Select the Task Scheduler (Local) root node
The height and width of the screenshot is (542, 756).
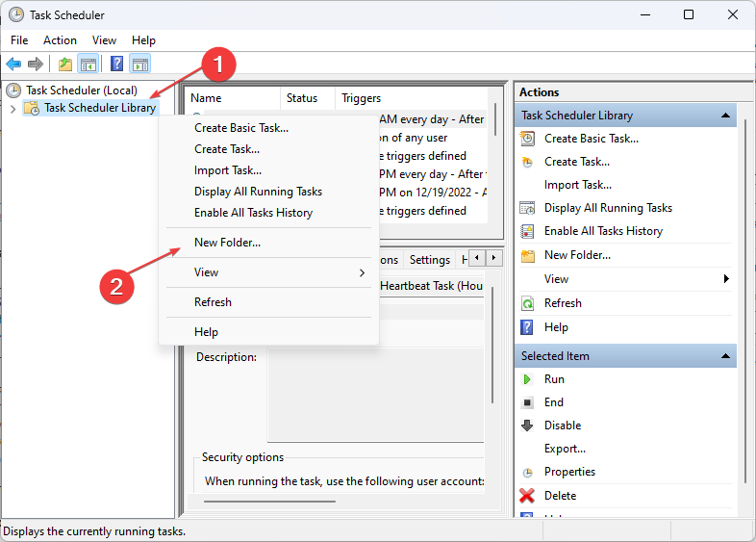[82, 90]
